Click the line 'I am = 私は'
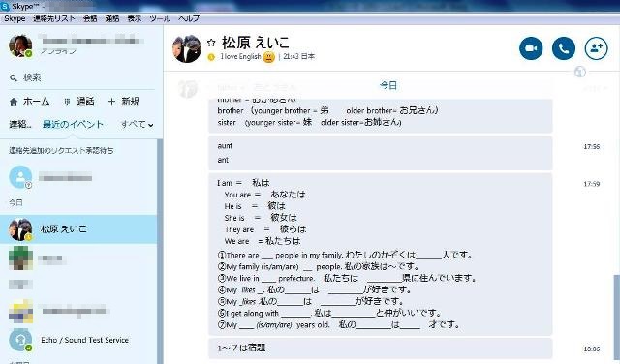 tap(243, 183)
